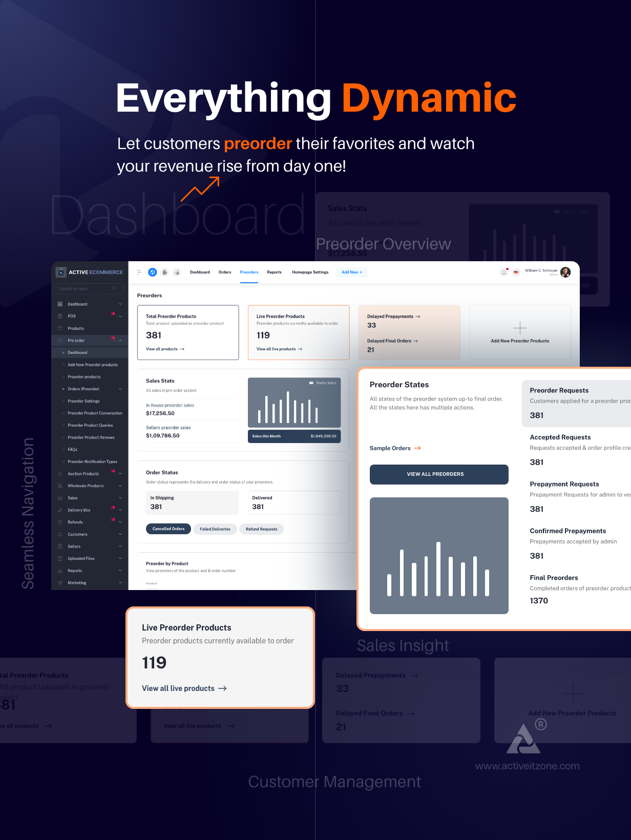The height and width of the screenshot is (840, 631).
Task: Click the hamburger menu icon in the top bar
Action: click(139, 272)
